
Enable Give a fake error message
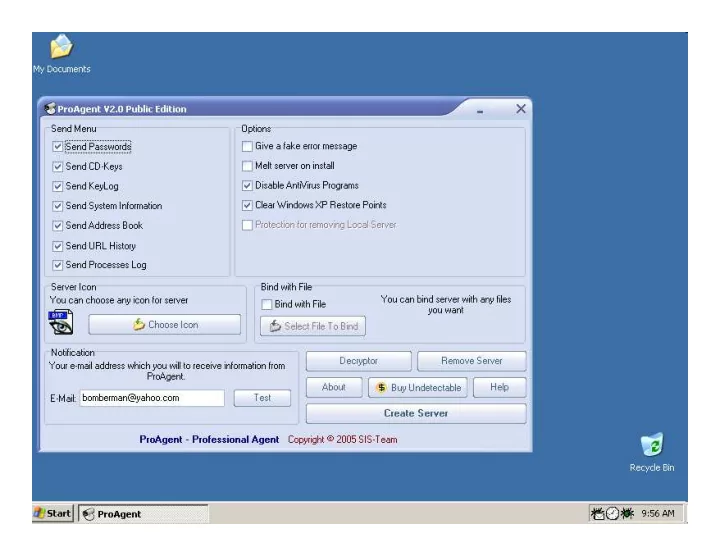247,146
